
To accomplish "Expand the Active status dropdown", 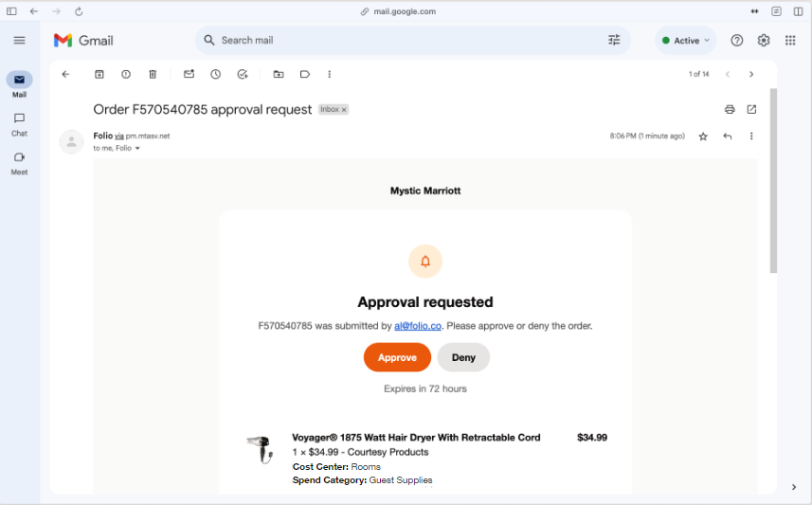I will 686,41.
